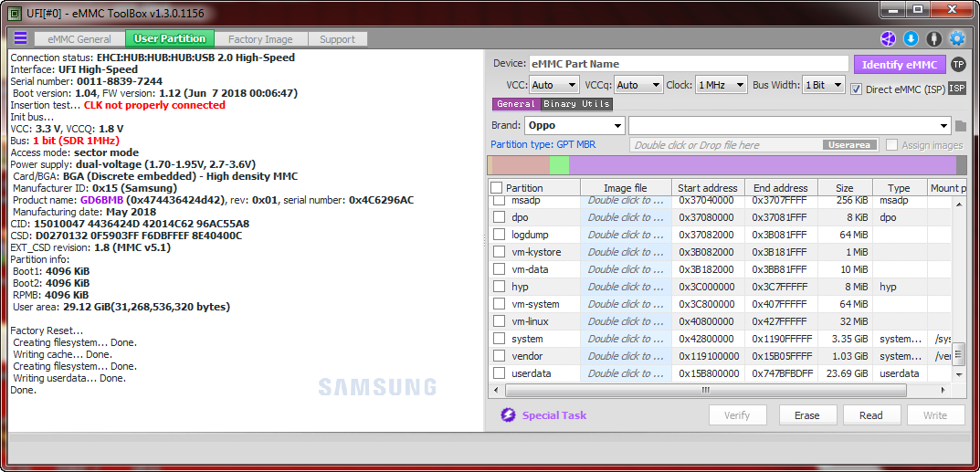
Task: Click the pink segment in partition map
Action: [522, 165]
